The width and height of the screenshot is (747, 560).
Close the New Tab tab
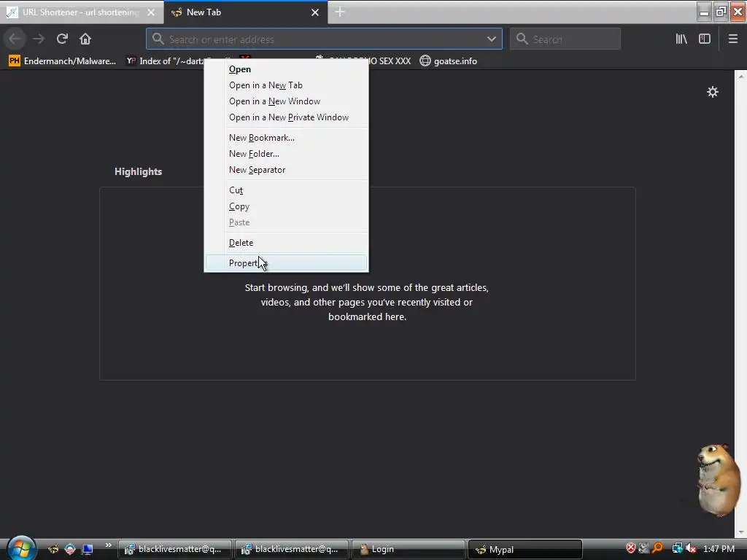(315, 12)
